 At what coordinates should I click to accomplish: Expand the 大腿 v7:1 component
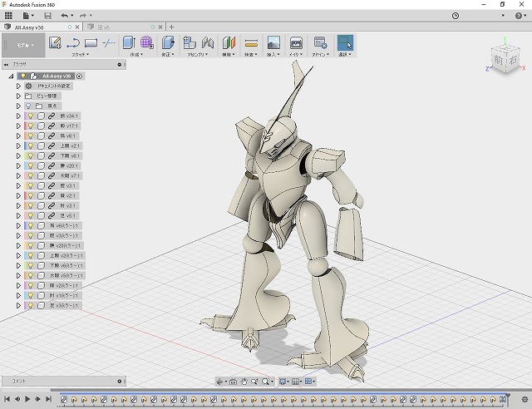pos(18,175)
